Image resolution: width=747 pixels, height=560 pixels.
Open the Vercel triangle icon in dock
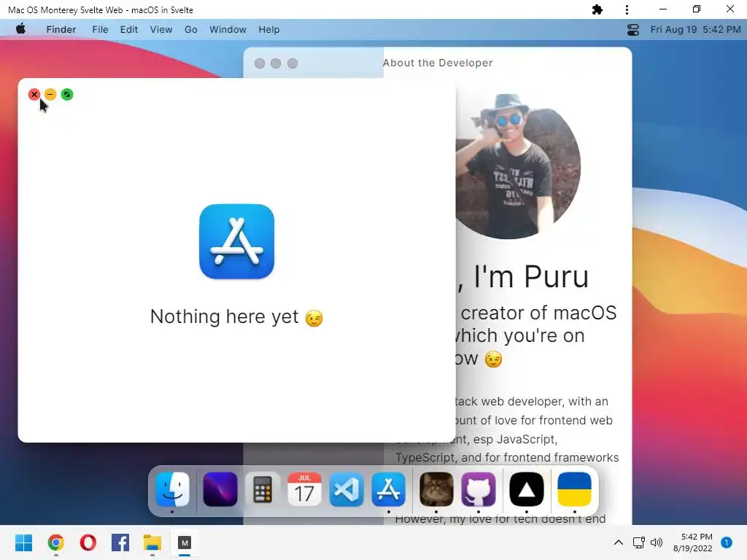click(527, 489)
